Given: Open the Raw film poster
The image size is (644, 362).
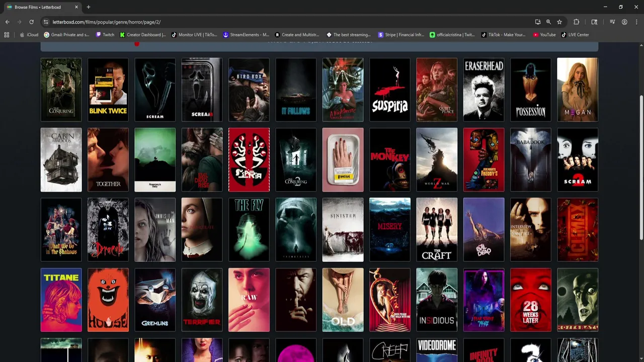Looking at the screenshot, I should [249, 300].
